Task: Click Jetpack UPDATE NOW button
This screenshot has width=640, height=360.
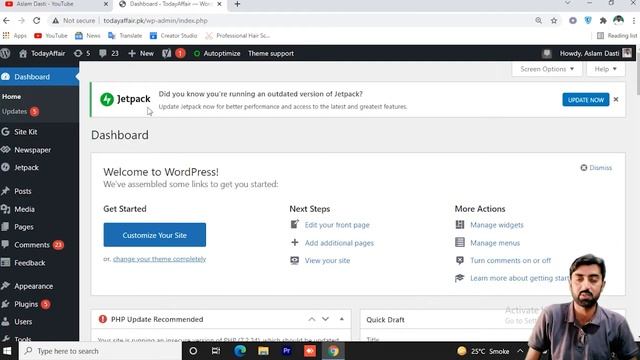Action: [x=586, y=100]
